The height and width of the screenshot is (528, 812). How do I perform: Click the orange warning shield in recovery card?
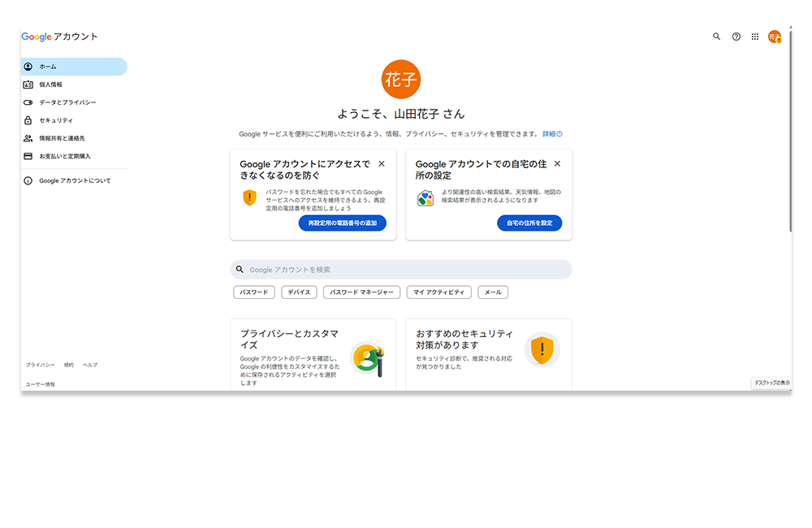pyautogui.click(x=249, y=198)
